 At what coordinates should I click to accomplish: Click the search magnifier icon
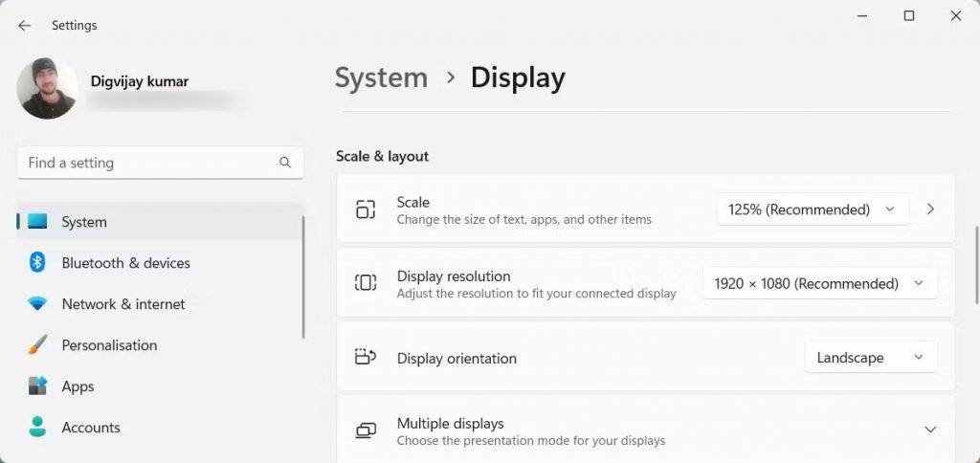(x=285, y=163)
